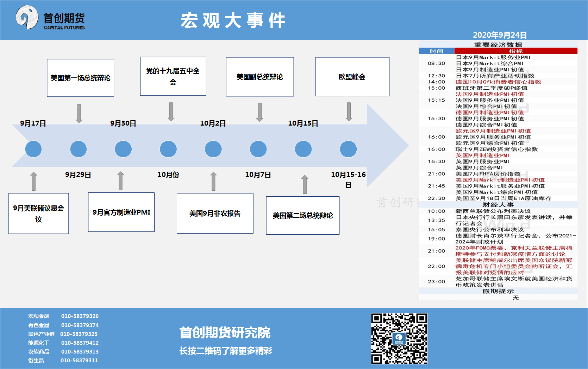Click the 9月17日 date label
Image resolution: width=588 pixels, height=369 pixels.
click(x=33, y=123)
